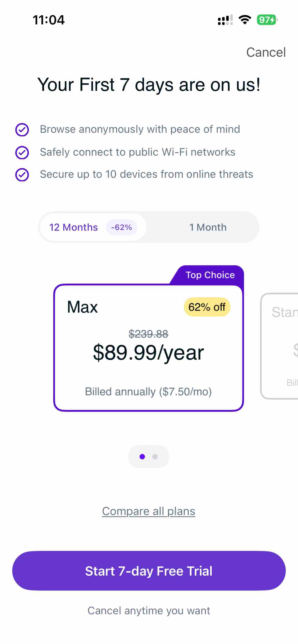Tap the Top Choice ribbon label
The height and width of the screenshot is (644, 298).
[x=210, y=275]
